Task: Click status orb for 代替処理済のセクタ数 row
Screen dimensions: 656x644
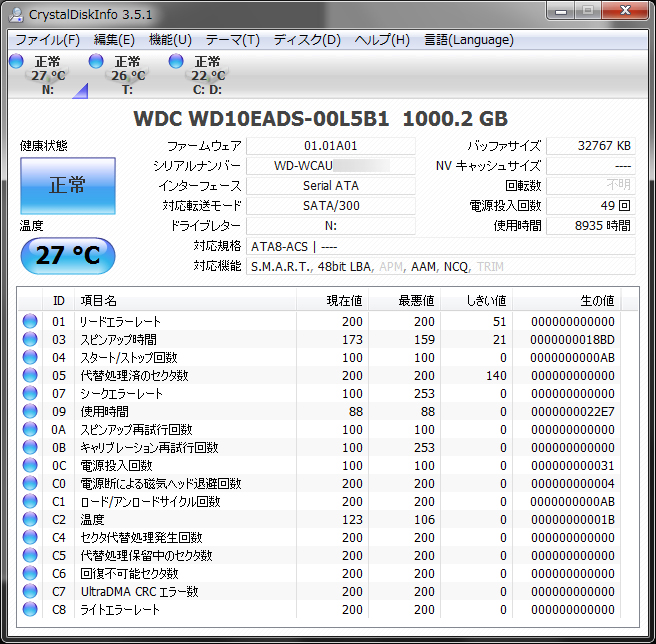Action: pyautogui.click(x=30, y=375)
